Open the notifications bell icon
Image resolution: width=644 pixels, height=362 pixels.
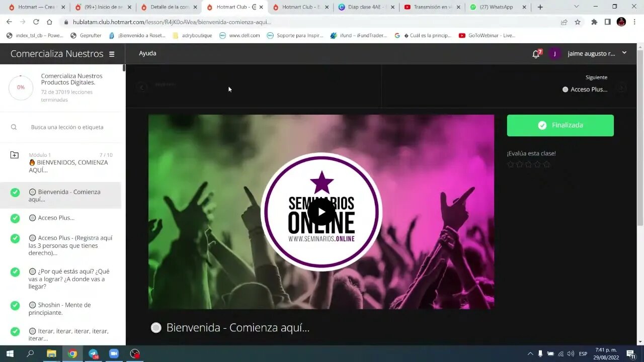pyautogui.click(x=536, y=54)
